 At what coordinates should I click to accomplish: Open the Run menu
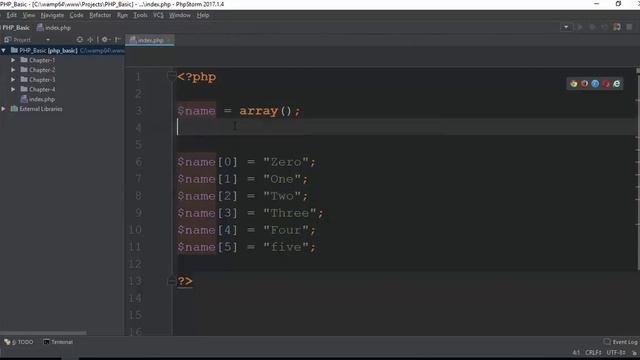pyautogui.click(x=122, y=15)
